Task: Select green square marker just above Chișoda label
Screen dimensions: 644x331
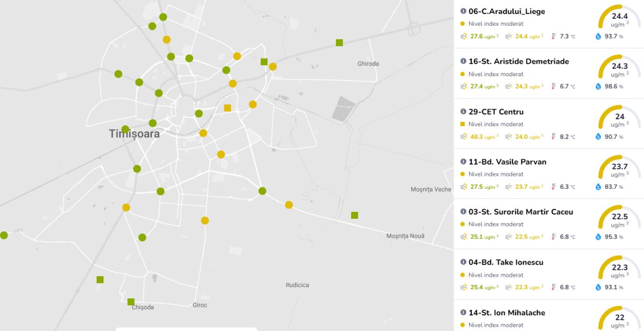Action: (131, 301)
